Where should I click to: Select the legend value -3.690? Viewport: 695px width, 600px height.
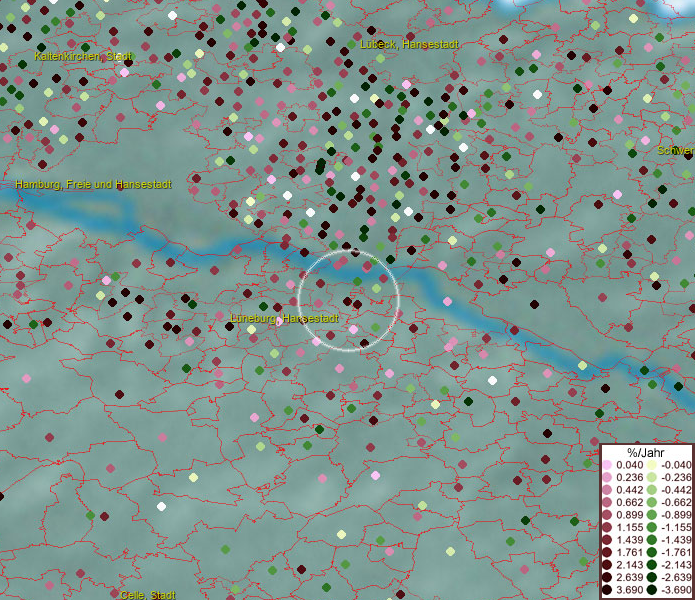(676, 590)
